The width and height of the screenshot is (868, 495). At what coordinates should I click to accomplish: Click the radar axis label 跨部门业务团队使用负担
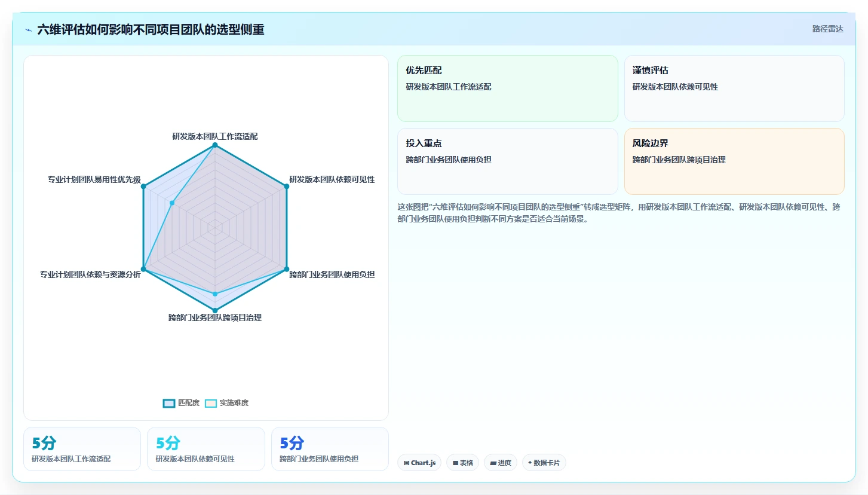[332, 274]
